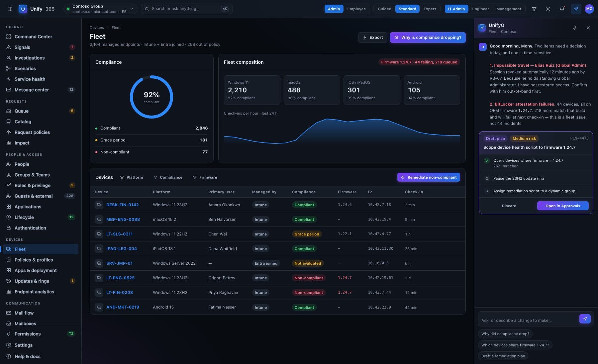Image resolution: width=598 pixels, height=364 pixels.
Task: Send the UnifyQ message
Action: coord(585,319)
